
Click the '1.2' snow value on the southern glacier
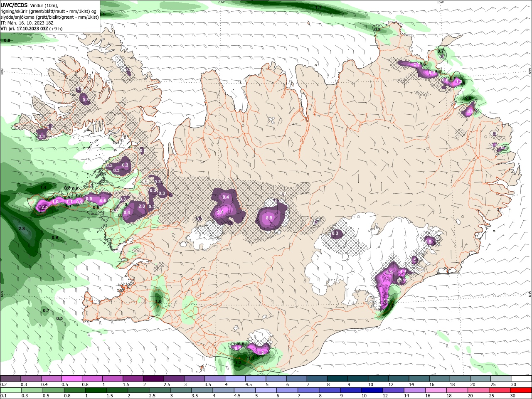(261, 353)
